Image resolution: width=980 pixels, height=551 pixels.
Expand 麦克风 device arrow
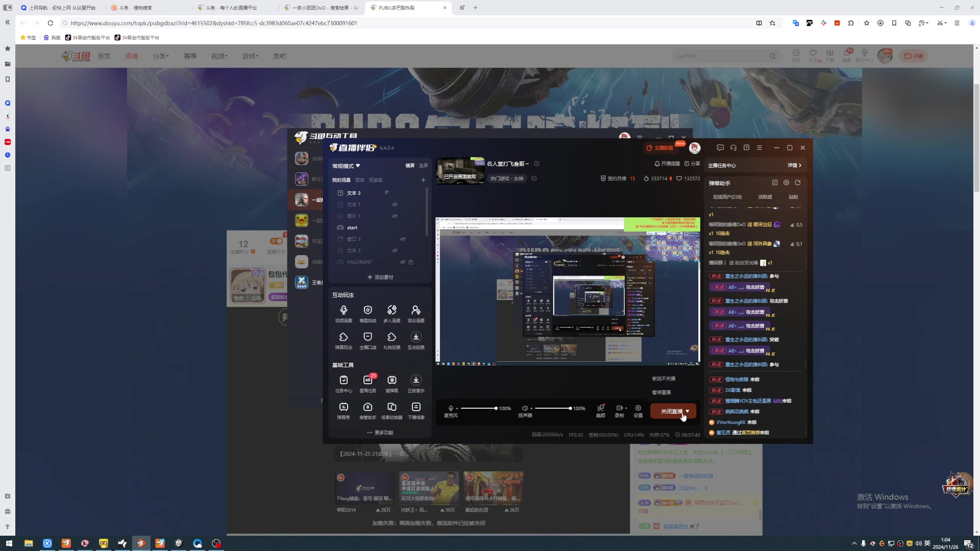457,409
